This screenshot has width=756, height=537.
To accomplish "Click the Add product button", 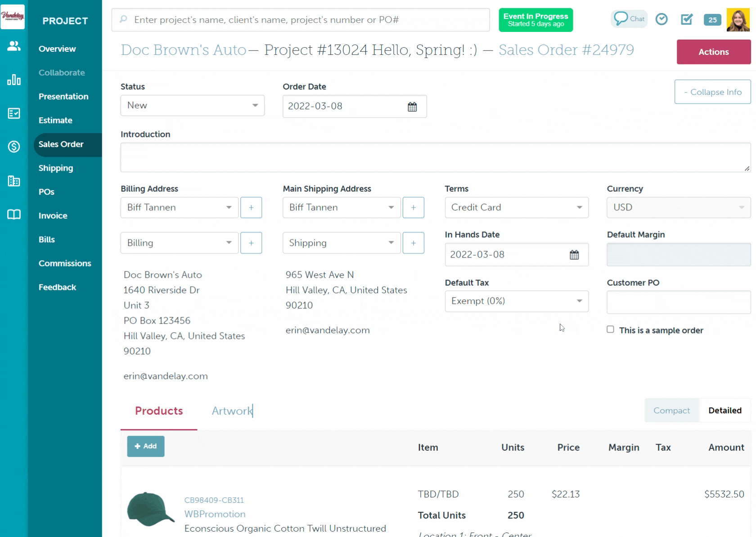I will [145, 446].
